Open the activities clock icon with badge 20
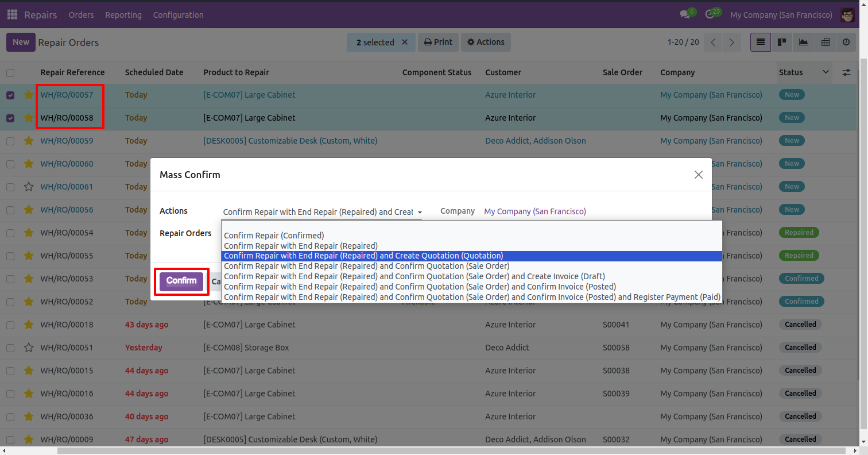 (x=710, y=15)
